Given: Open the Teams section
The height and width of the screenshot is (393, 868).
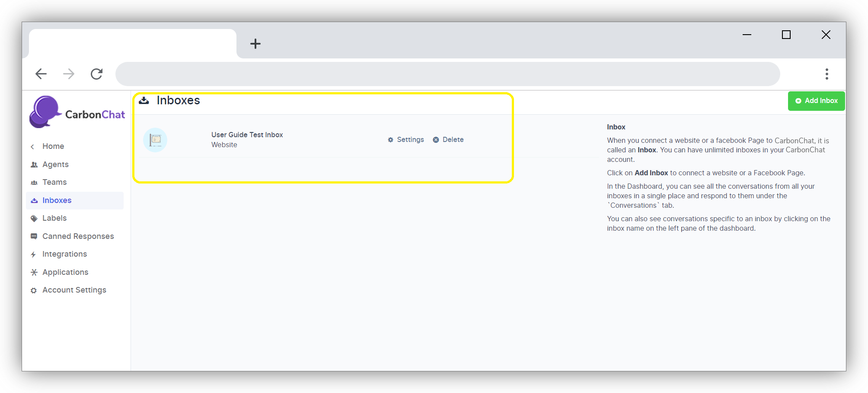Looking at the screenshot, I should (54, 182).
